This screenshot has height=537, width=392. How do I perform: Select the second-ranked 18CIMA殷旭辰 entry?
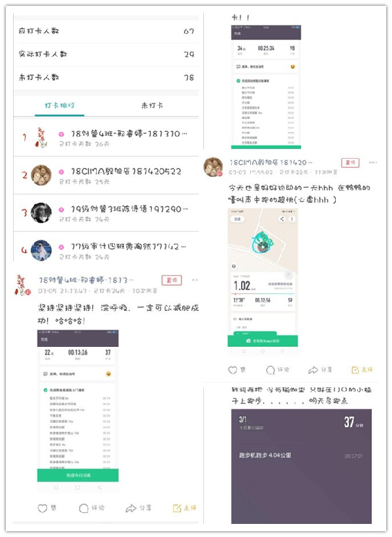(106, 175)
